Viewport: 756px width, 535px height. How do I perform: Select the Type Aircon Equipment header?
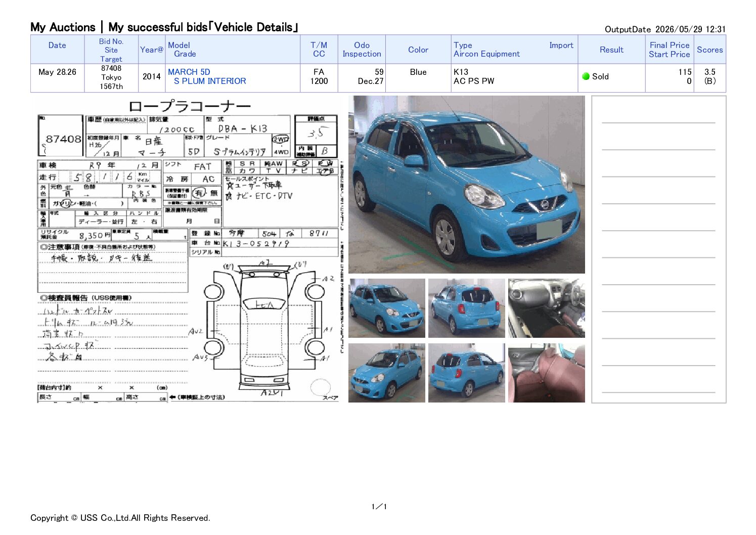(x=486, y=50)
